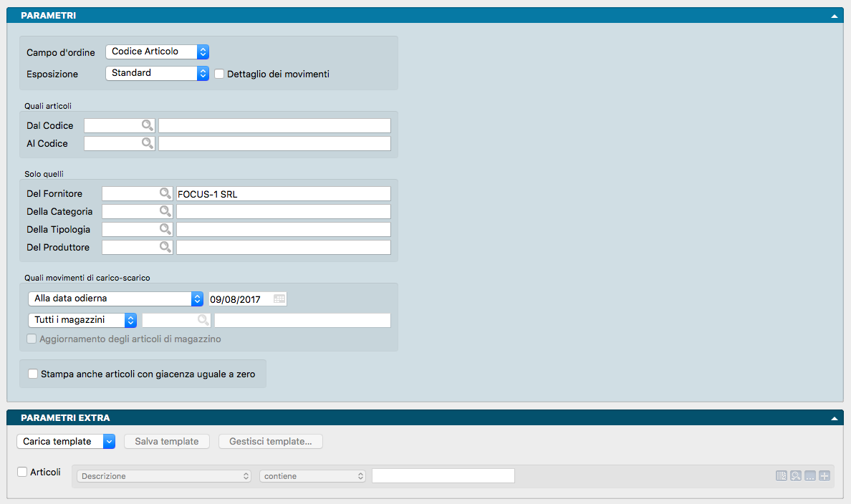
Task: Click the Del Produttore search icon
Action: tap(165, 248)
